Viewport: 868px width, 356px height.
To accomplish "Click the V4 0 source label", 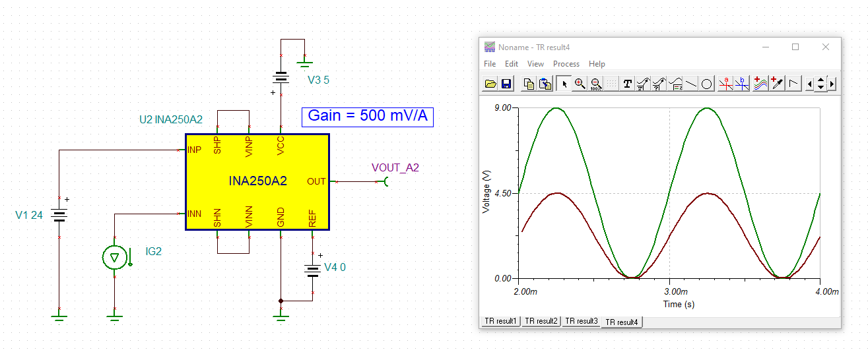I will coord(335,268).
